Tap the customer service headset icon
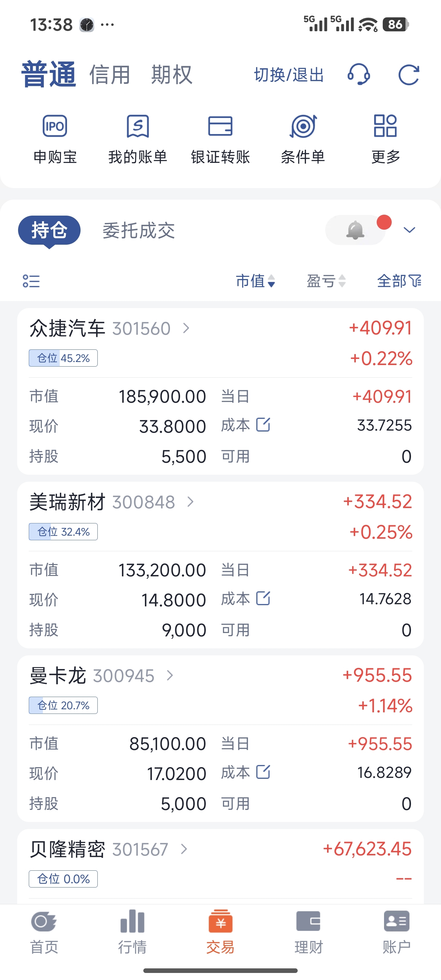The height and width of the screenshot is (980, 441). click(x=358, y=74)
